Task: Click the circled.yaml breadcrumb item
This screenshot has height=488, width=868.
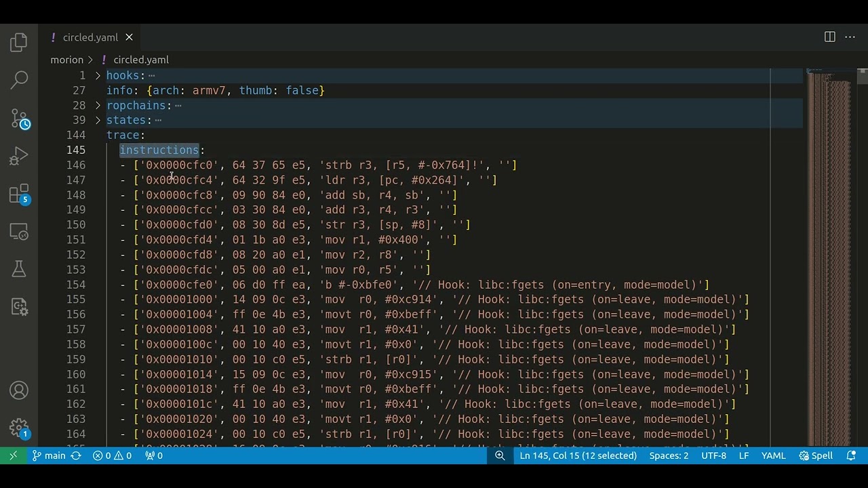Action: click(141, 60)
